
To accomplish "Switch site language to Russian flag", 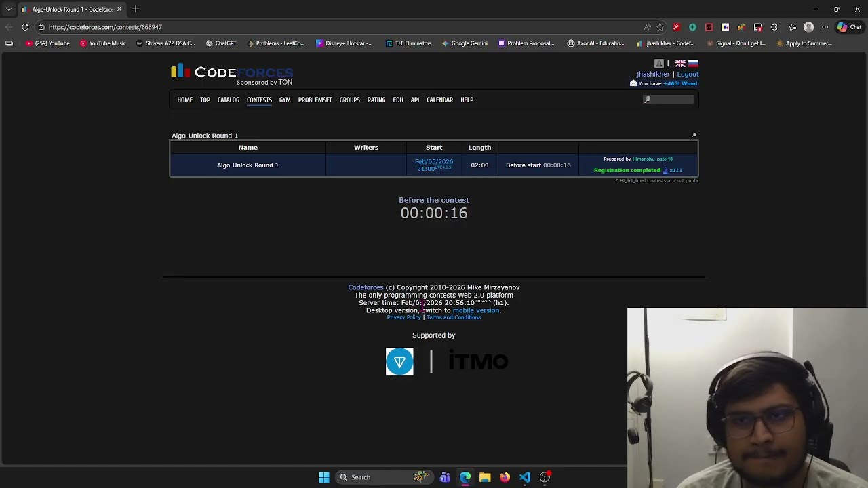I will (x=693, y=63).
